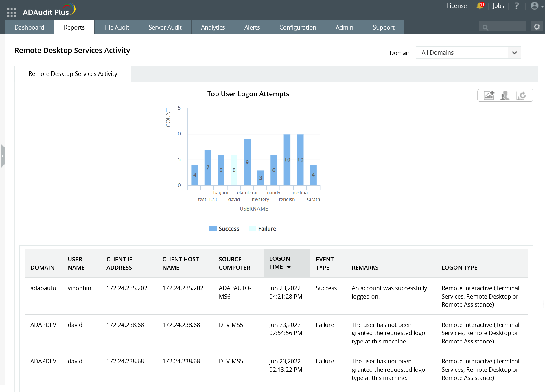Refresh the chart data
Viewport: 545px width, 392px height.
point(522,95)
